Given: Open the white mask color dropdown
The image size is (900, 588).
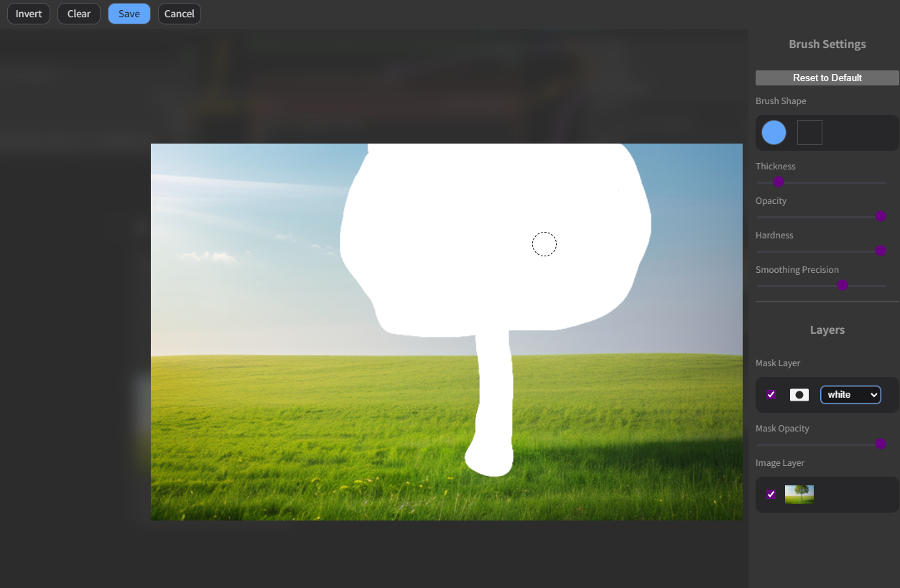Looking at the screenshot, I should click(x=850, y=395).
